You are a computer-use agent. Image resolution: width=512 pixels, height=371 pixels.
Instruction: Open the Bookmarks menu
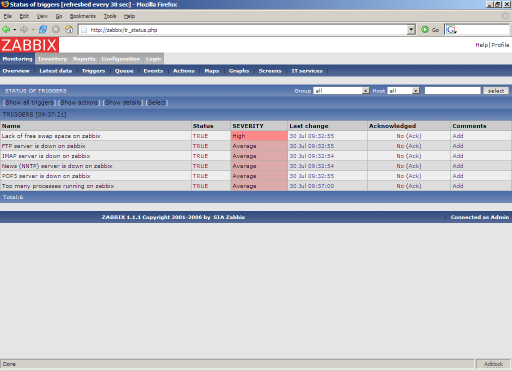pyautogui.click(x=82, y=16)
